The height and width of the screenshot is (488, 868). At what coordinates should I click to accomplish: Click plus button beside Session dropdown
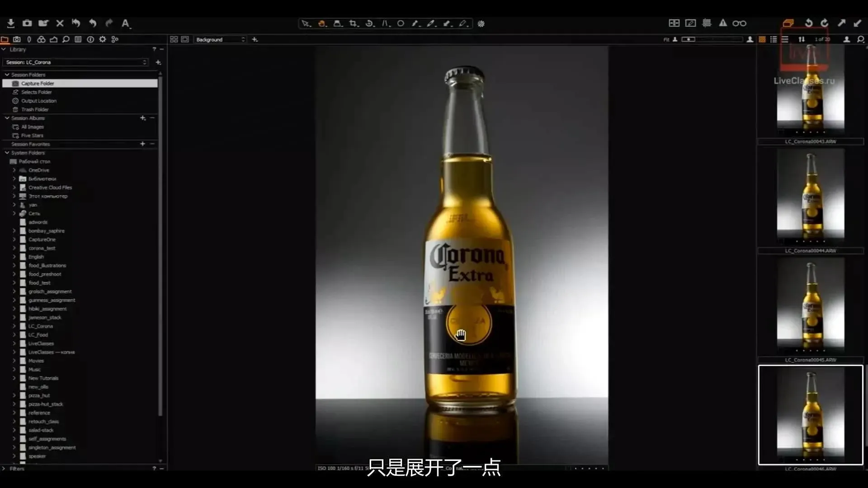click(x=158, y=62)
